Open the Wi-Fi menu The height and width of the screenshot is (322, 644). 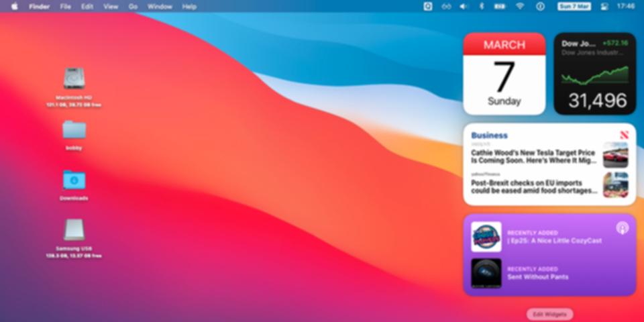pyautogui.click(x=520, y=6)
